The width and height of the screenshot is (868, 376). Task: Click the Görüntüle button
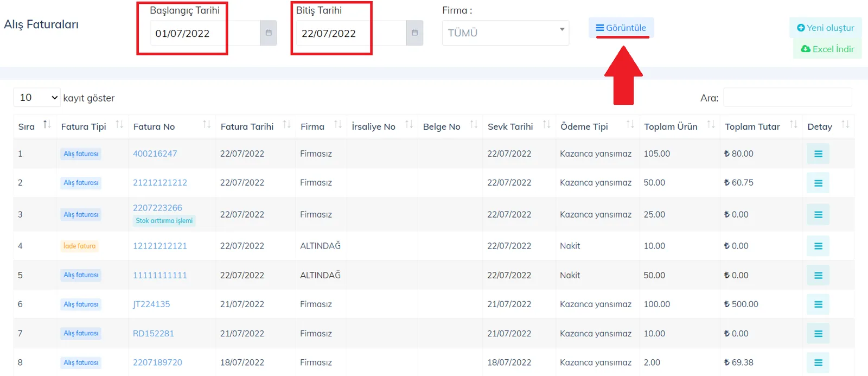[x=621, y=28]
